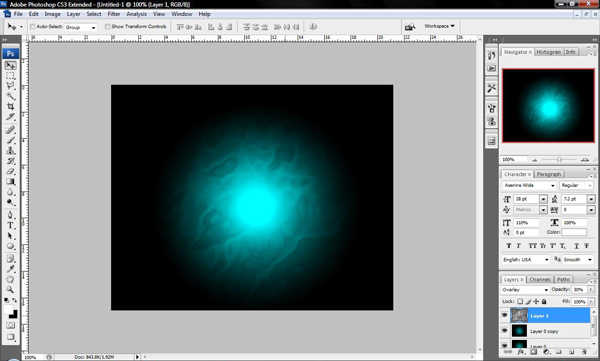Click create new layer icon
The height and width of the screenshot is (361, 600).
coord(571,351)
